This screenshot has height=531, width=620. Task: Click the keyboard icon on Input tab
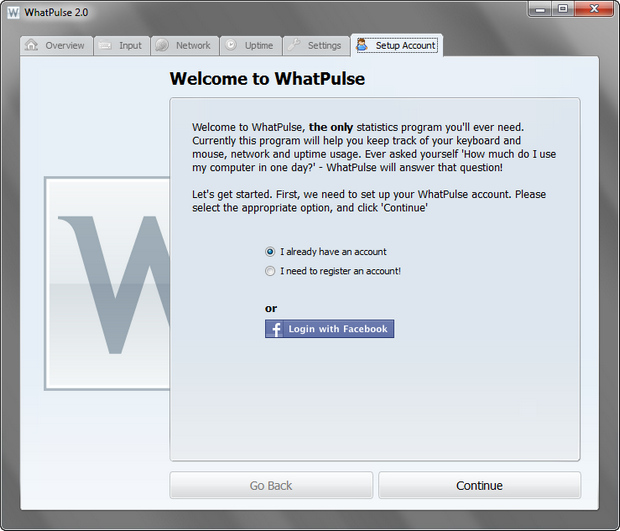point(105,45)
